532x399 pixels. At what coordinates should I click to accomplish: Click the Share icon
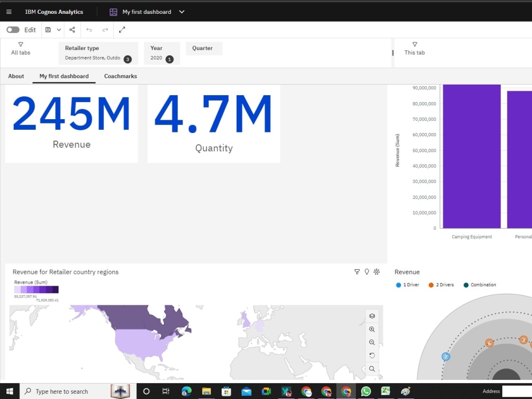(x=72, y=30)
